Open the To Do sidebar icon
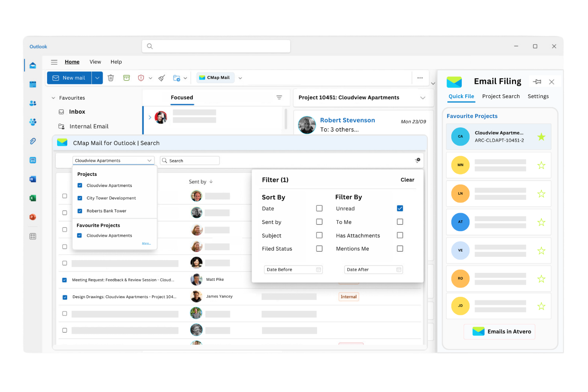Viewport: 588px width, 392px height. pyautogui.click(x=33, y=160)
